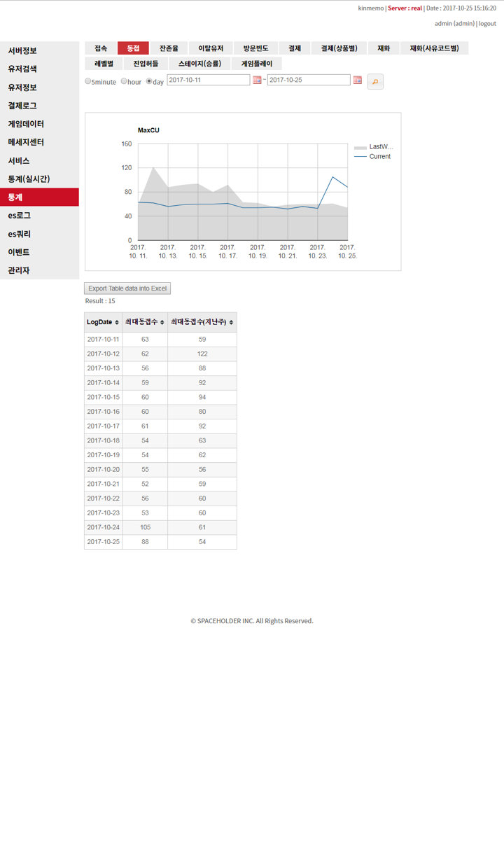Open the start date calendar picker
Viewport: 504px width, 843px height.
[x=257, y=81]
